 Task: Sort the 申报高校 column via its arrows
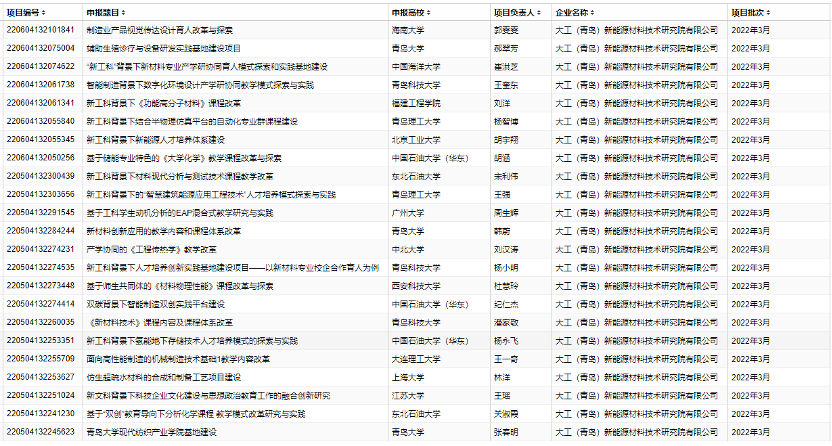coord(428,13)
